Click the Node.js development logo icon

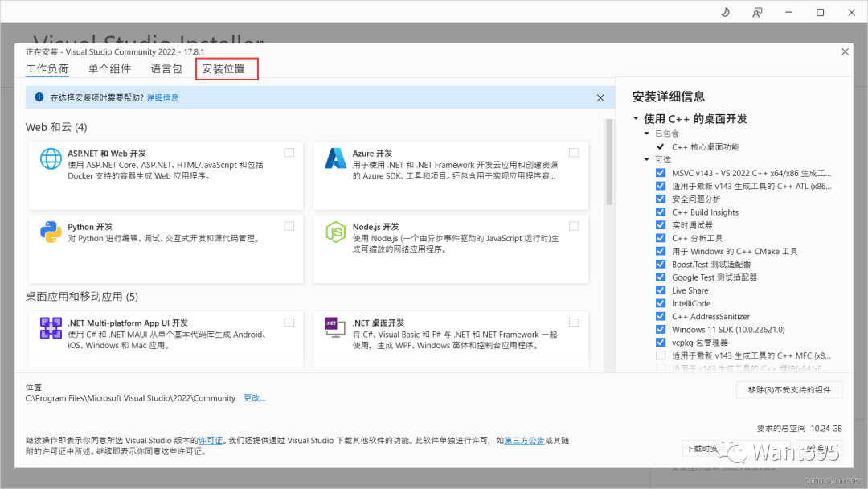(335, 232)
